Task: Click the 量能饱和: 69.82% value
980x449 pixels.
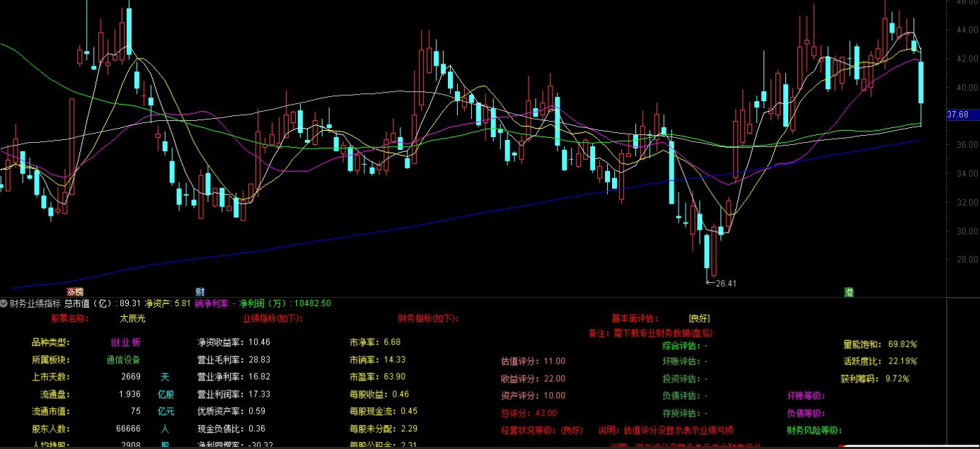Action: pyautogui.click(x=880, y=344)
